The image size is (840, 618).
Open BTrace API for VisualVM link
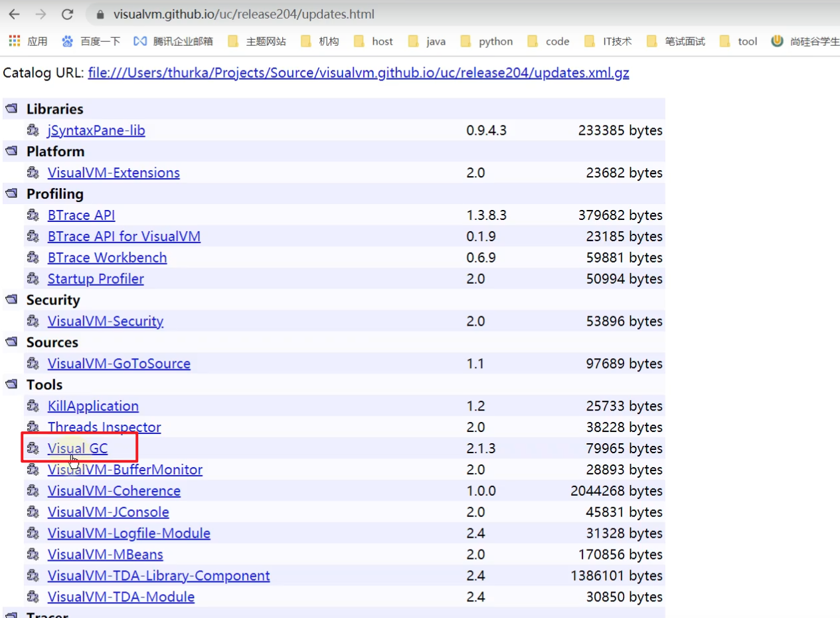(124, 237)
